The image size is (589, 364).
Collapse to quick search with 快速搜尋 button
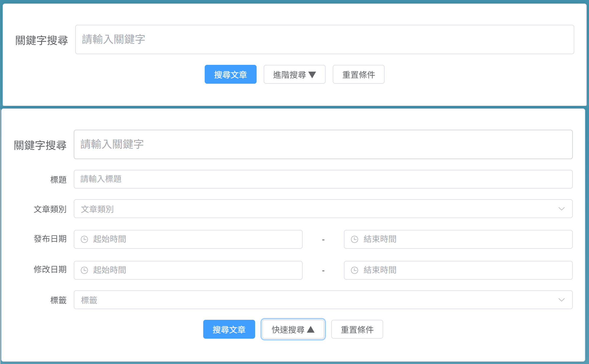click(293, 330)
